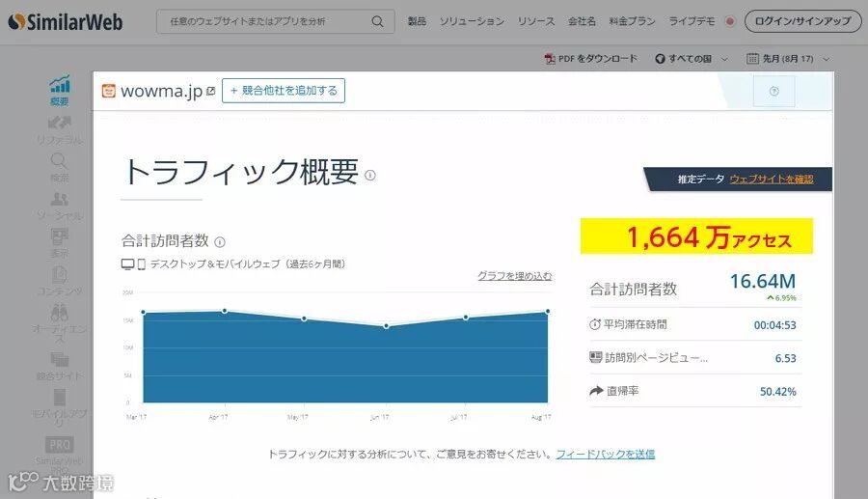Click the 00:04:53 average duration value
Viewport: 868px width, 499px height.
775,325
